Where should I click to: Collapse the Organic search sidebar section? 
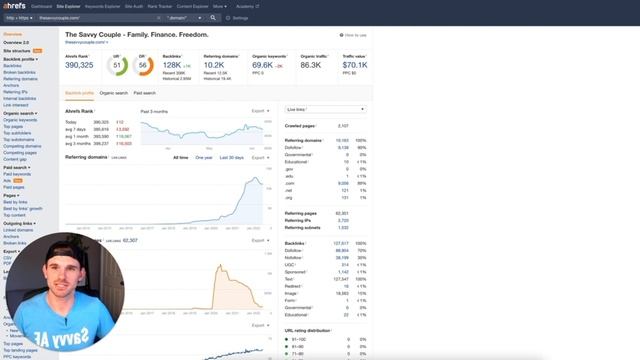[20, 113]
